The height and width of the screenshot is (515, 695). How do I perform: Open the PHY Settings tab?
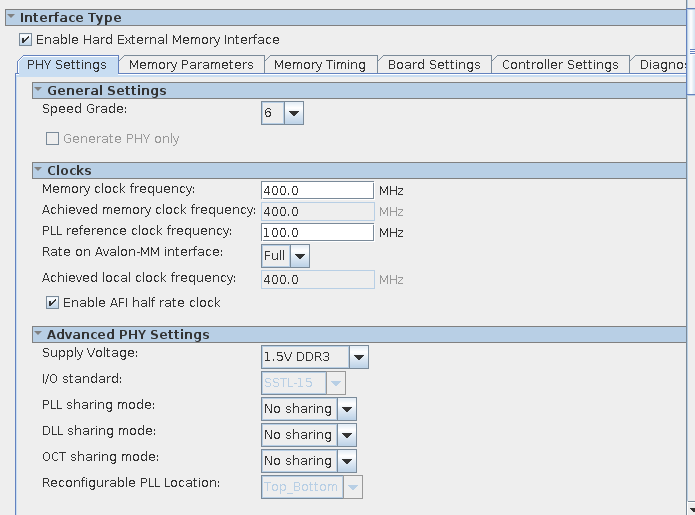click(x=67, y=64)
